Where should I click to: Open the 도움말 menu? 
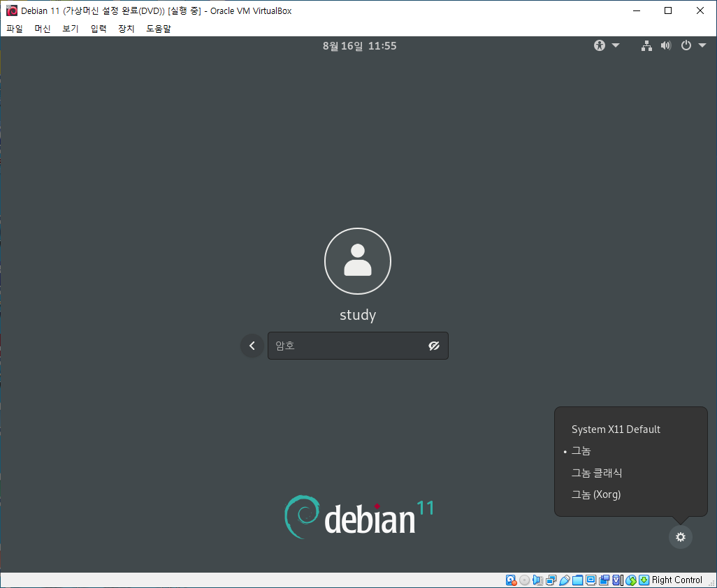click(158, 29)
